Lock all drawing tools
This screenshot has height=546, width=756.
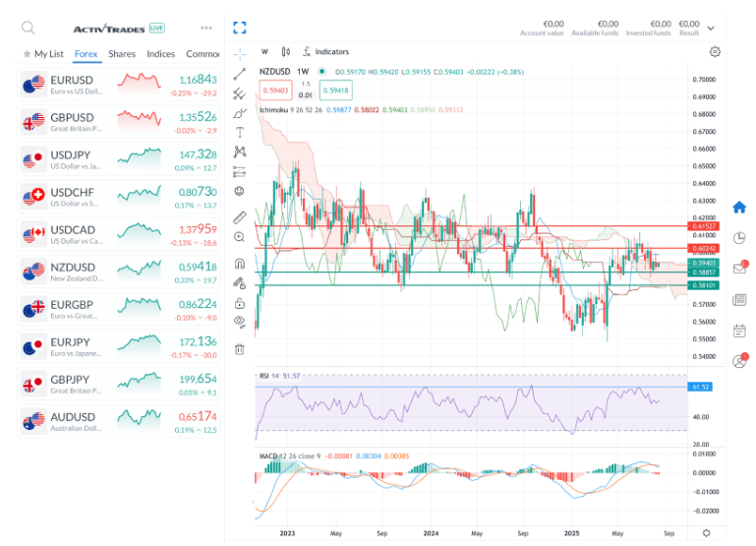pos(240,303)
